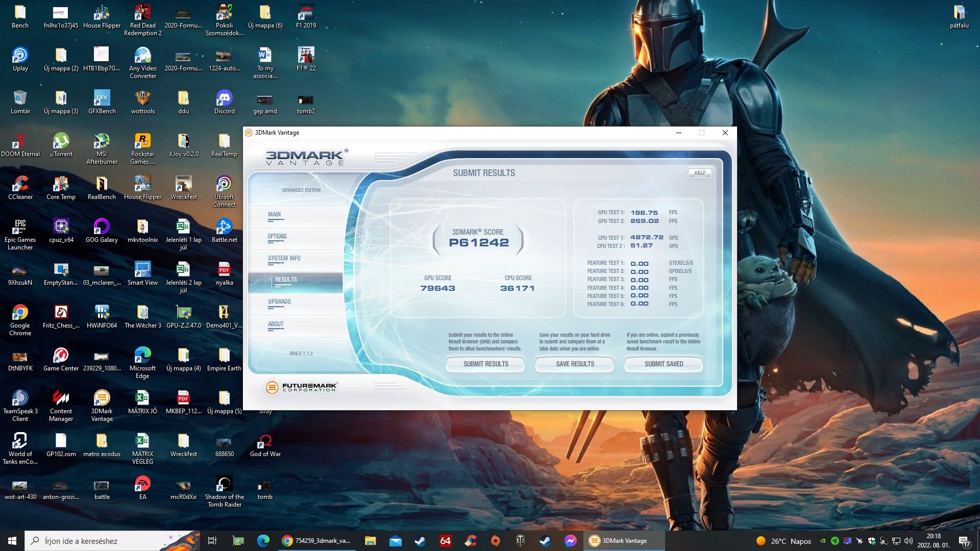
Task: Select the Rockstar Games desktop icon
Action: (142, 149)
